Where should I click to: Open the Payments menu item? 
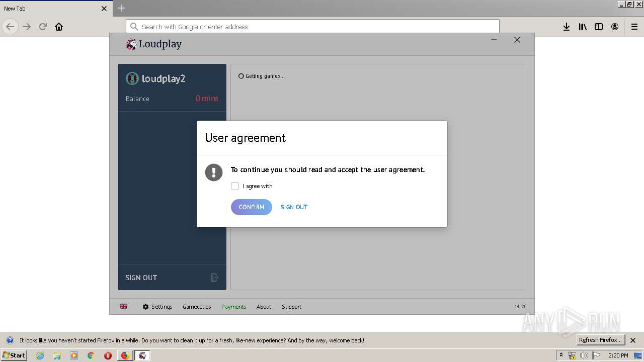[x=234, y=307]
